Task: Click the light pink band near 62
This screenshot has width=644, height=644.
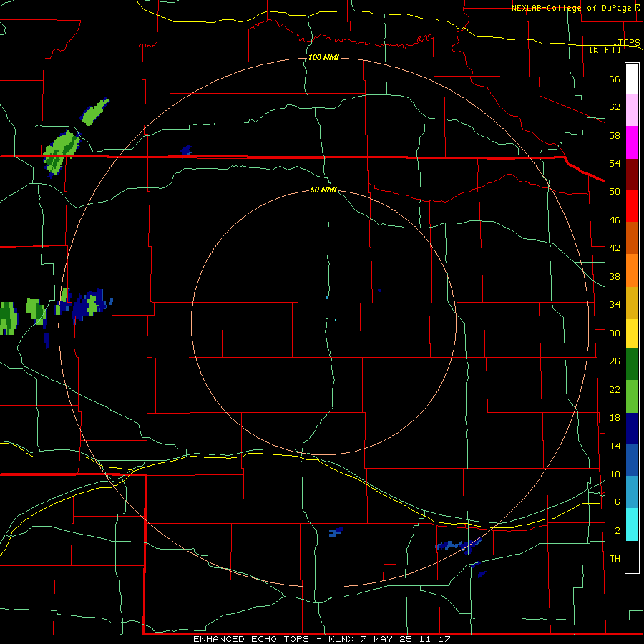Action: [x=632, y=109]
